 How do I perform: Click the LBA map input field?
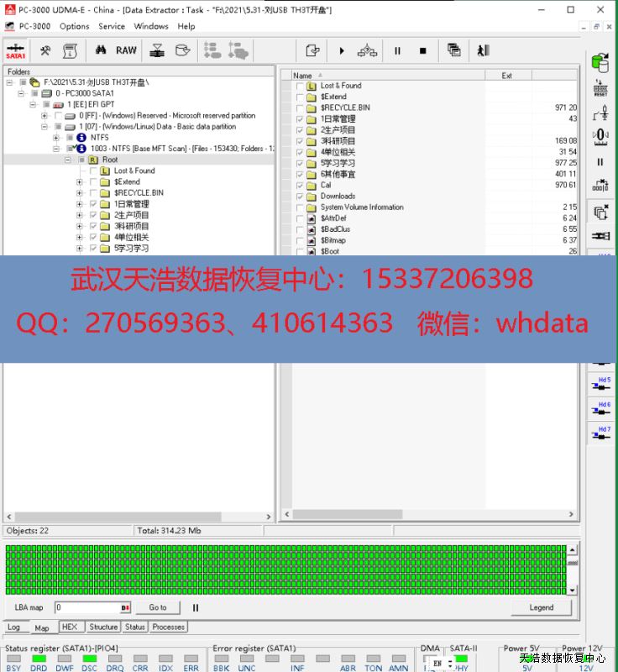tap(87, 607)
